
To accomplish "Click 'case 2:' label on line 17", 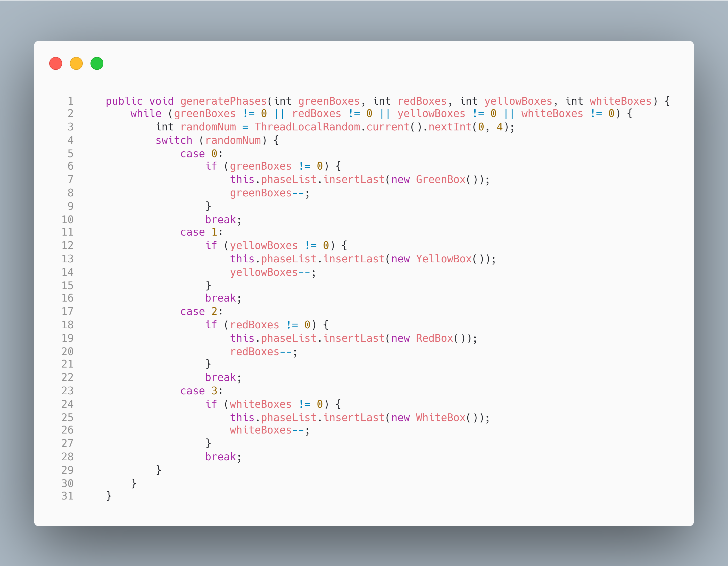I will point(201,311).
